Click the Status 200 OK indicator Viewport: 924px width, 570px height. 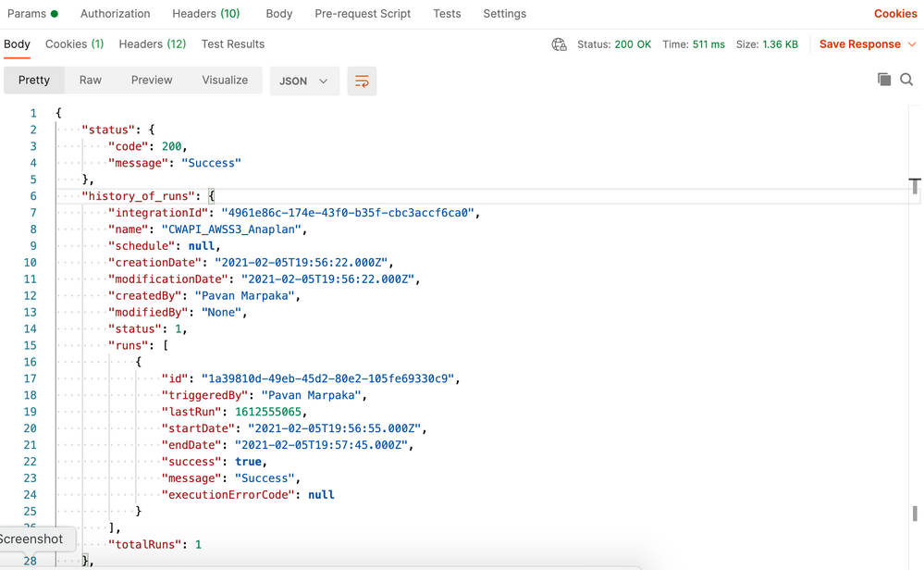[x=614, y=44]
